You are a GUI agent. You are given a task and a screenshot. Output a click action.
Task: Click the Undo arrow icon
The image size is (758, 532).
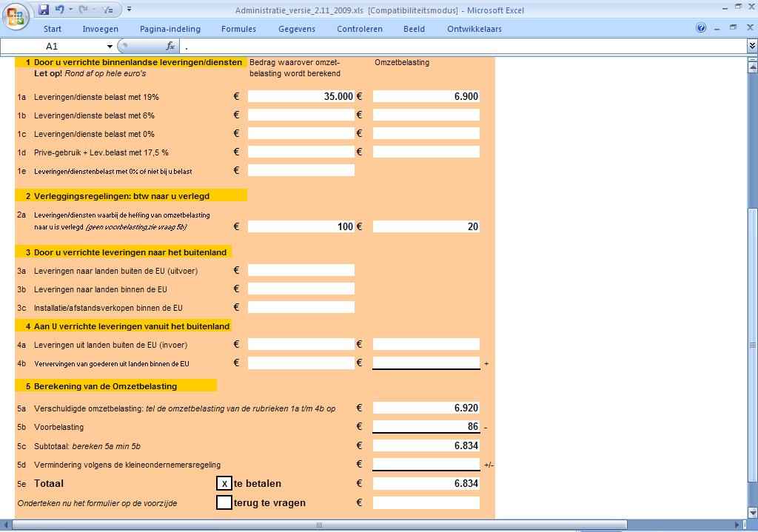[x=59, y=10]
